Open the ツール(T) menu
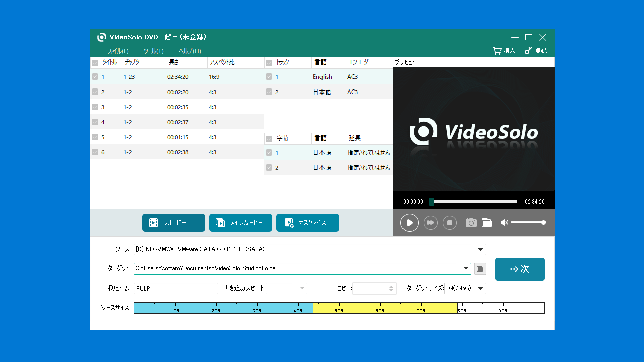The height and width of the screenshot is (362, 644). [153, 51]
